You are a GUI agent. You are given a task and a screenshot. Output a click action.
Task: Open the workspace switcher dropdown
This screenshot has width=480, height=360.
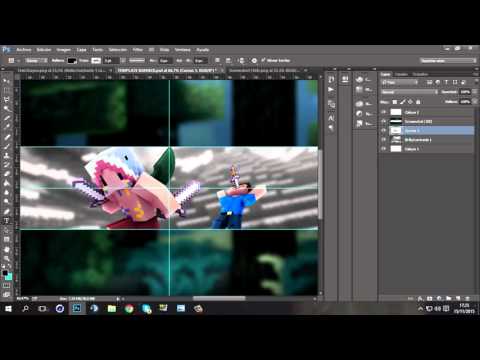[448, 60]
